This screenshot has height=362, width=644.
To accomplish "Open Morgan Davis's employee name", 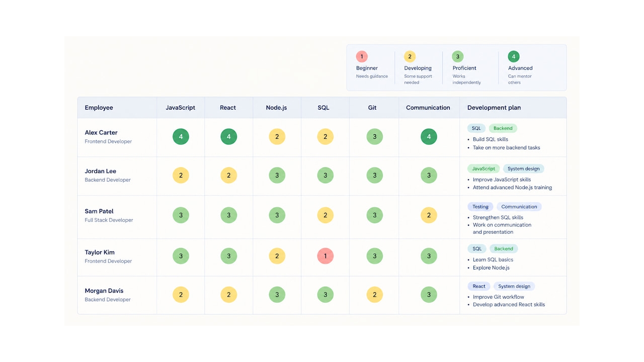I will [x=104, y=291].
